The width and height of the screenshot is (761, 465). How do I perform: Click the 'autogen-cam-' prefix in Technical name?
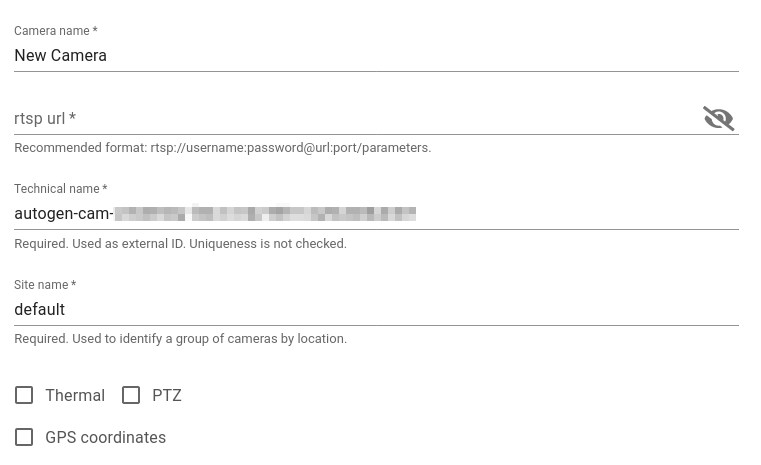63,214
